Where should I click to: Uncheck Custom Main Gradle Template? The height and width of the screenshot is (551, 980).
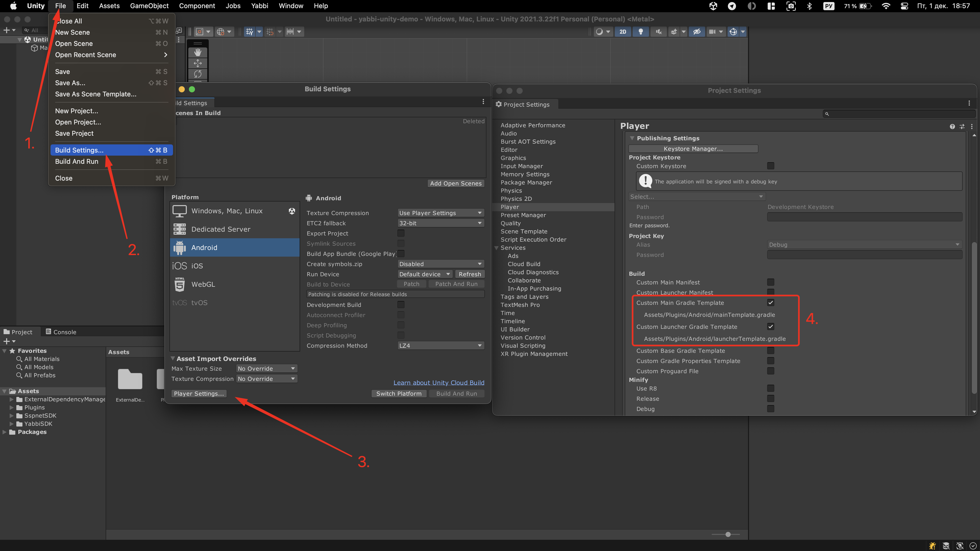[x=770, y=303]
